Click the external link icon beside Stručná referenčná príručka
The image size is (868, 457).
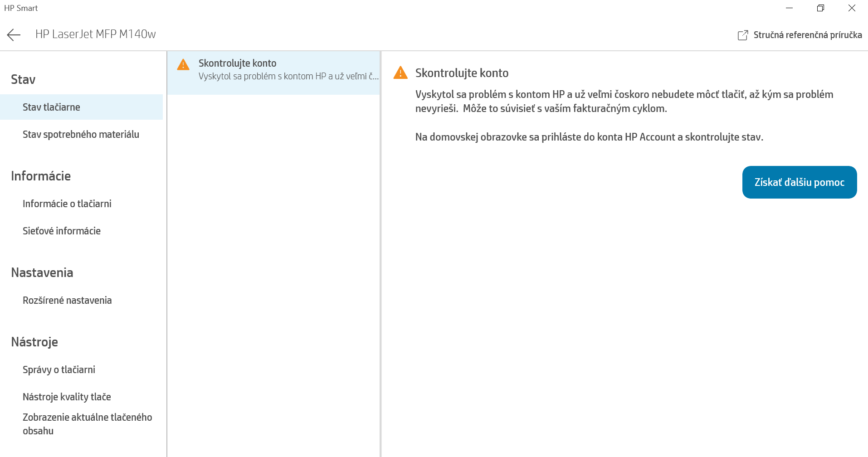[742, 35]
